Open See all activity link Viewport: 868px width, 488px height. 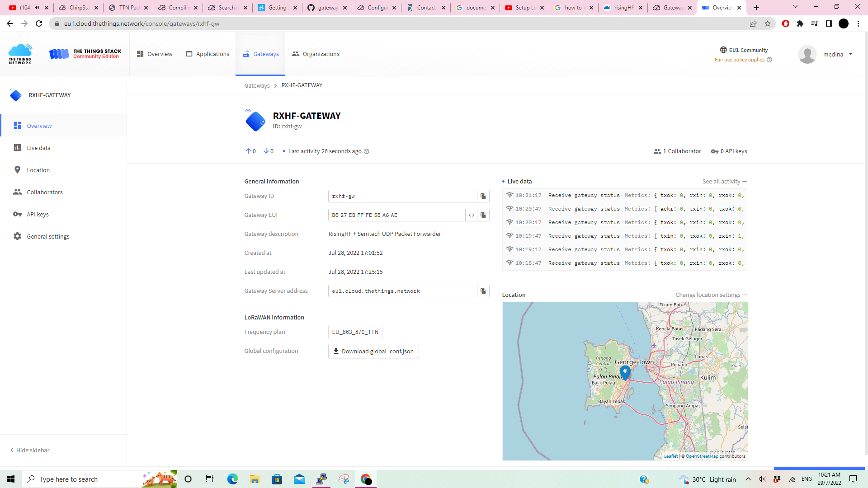[x=725, y=181]
